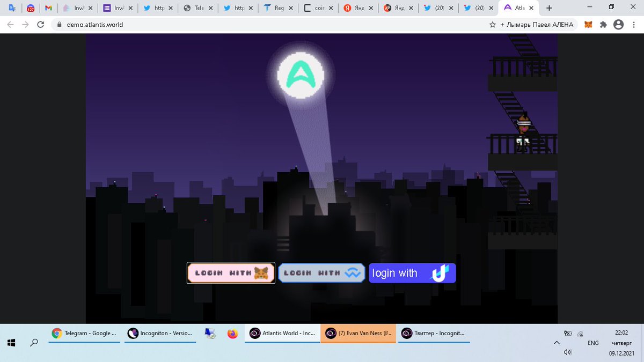Open a new browser tab
This screenshot has height=362, width=644.
pos(549,8)
